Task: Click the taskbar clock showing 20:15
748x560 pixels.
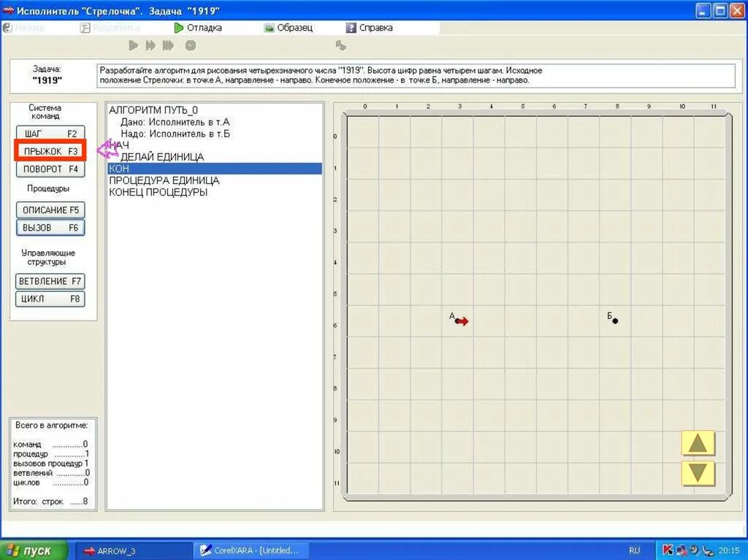Action: point(729,551)
